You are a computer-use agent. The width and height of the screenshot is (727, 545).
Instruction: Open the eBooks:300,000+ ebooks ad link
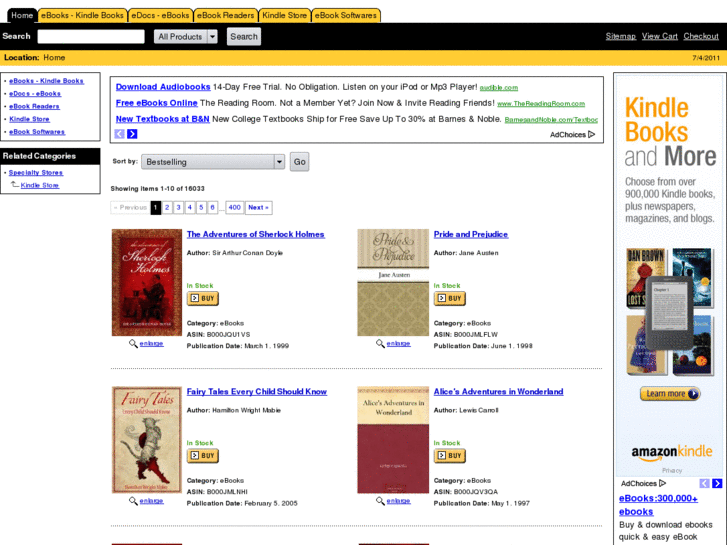(658, 505)
